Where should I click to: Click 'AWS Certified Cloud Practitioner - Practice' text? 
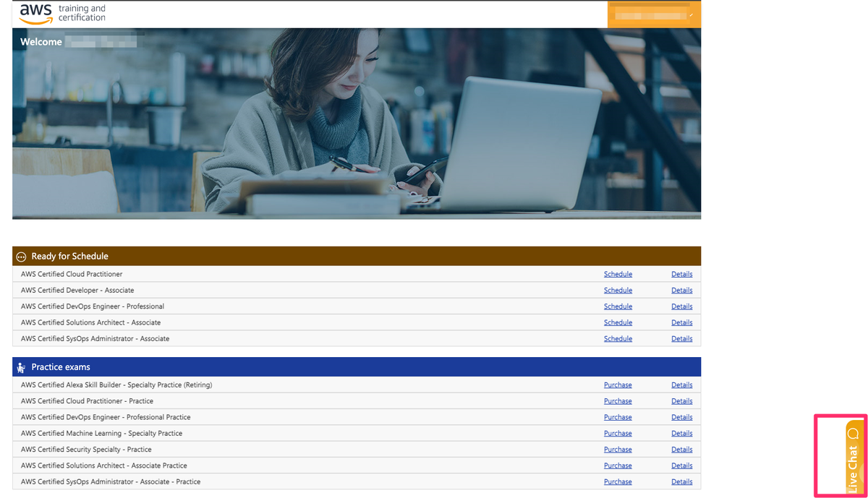tap(88, 401)
